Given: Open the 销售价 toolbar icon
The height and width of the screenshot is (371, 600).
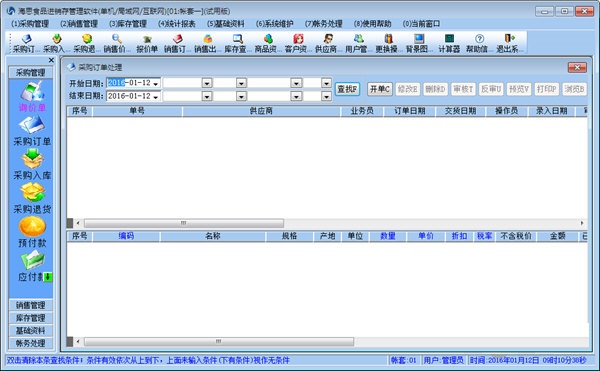Looking at the screenshot, I should (116, 43).
